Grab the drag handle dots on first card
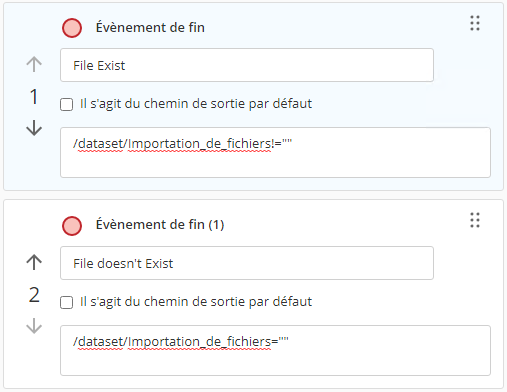Image resolution: width=507 pixels, height=392 pixels. click(x=475, y=23)
